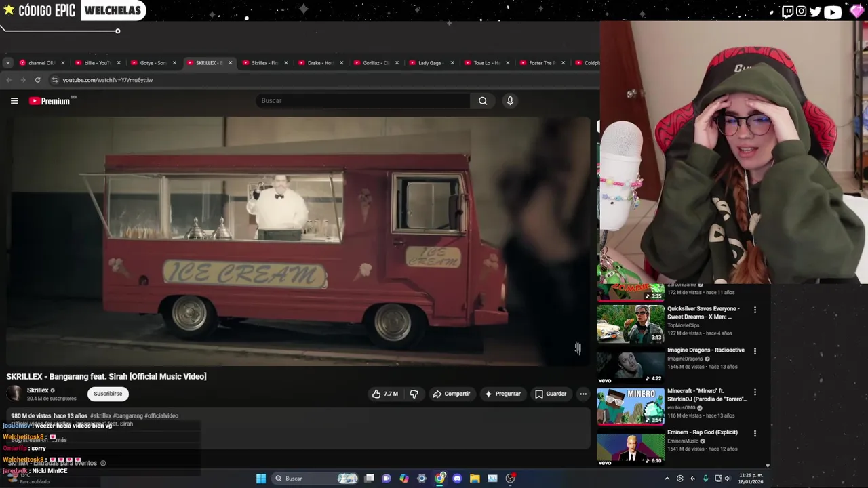
Task: Open browser tab search dropdown arrow
Action: click(7, 63)
